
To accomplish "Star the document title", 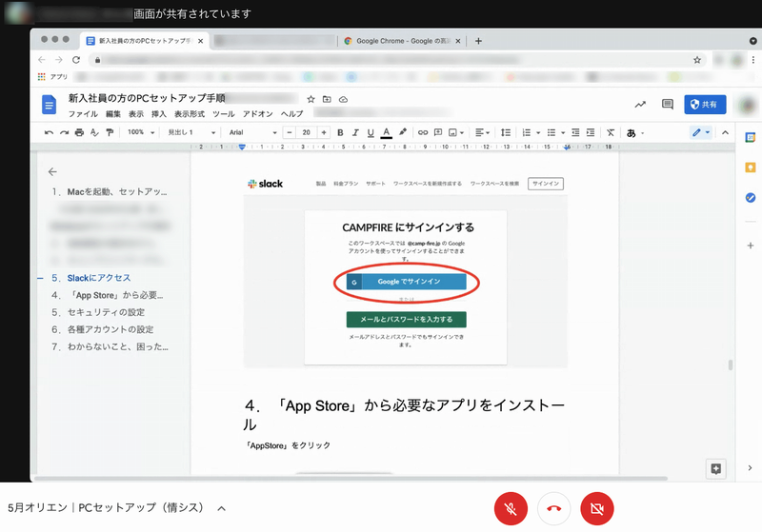I will click(x=311, y=99).
